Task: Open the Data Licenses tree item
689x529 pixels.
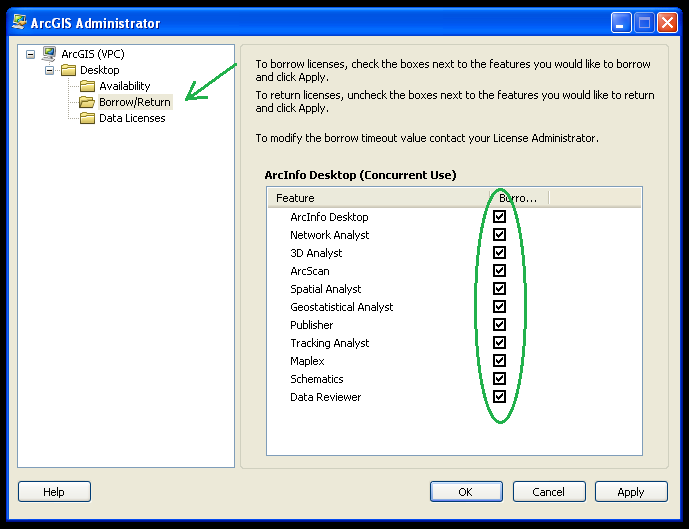Action: coord(132,118)
